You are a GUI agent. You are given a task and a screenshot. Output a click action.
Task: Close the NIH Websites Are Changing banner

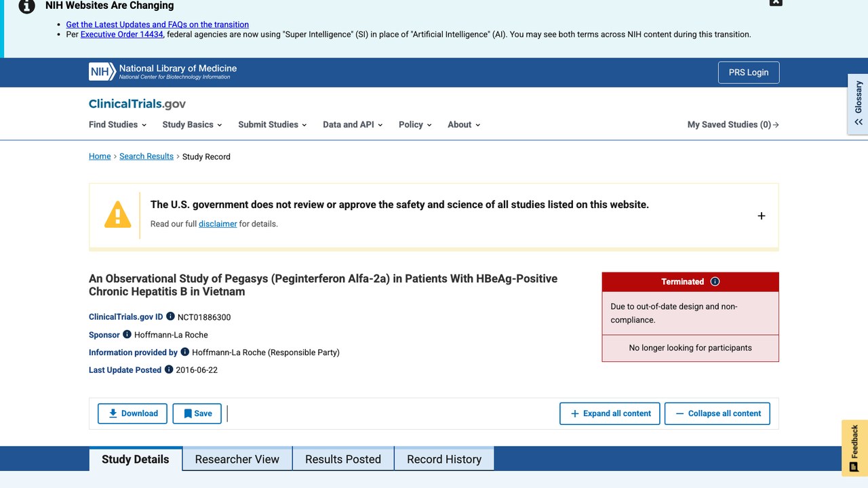[x=776, y=2]
